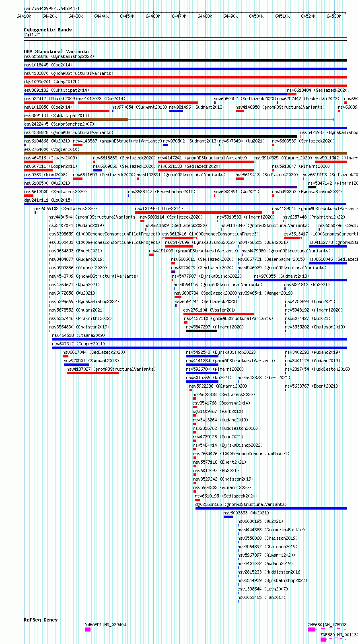The image size is (358, 644).
Task: Click nsv4147241 (gnomADStructuralVariants) label
Action: 202,158
